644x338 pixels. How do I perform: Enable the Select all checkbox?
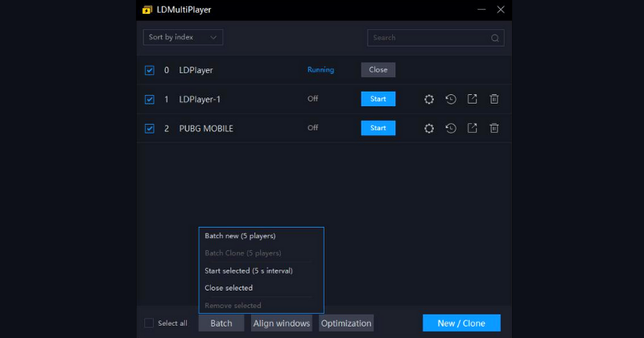pos(149,323)
